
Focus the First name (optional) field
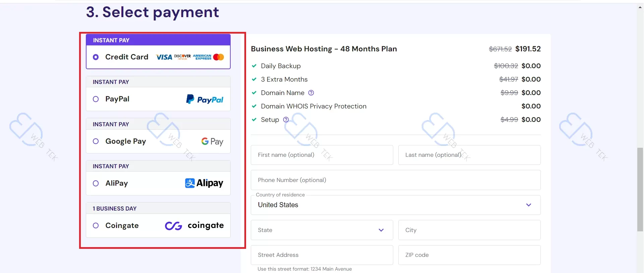322,155
